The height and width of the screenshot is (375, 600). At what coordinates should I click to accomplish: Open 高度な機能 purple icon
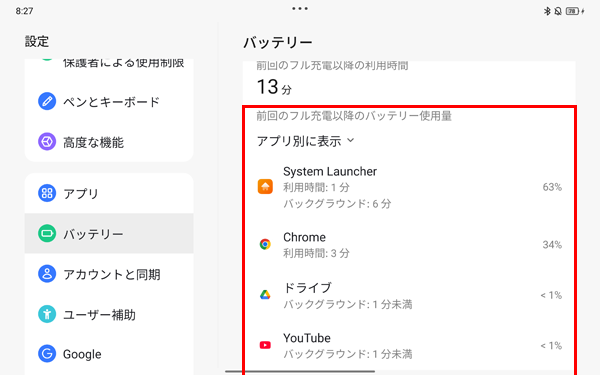click(x=47, y=142)
